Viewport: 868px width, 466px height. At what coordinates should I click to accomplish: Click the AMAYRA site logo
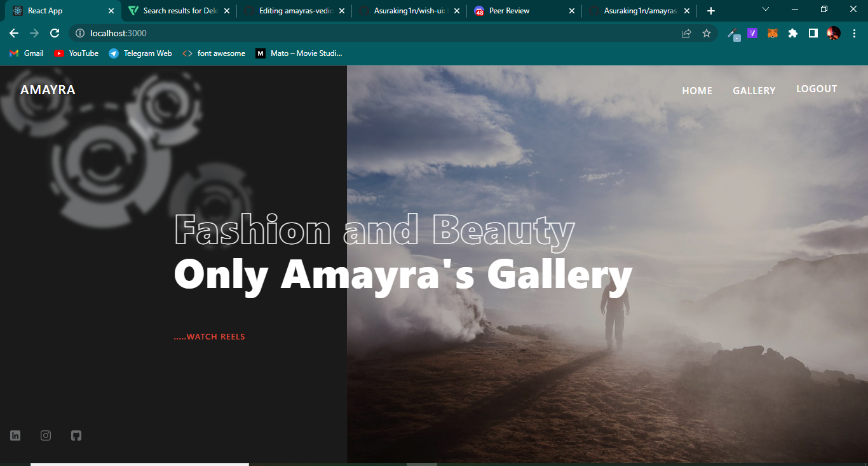pyautogui.click(x=48, y=90)
